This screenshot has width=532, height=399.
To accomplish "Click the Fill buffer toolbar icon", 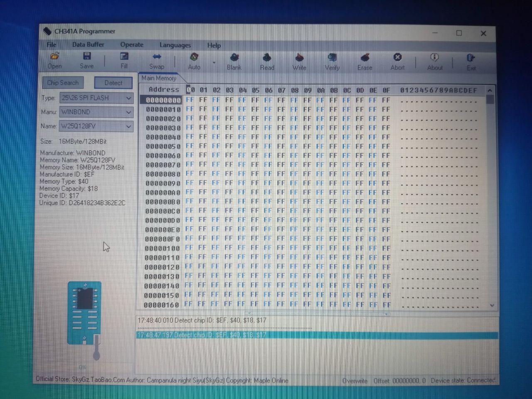I will click(124, 60).
